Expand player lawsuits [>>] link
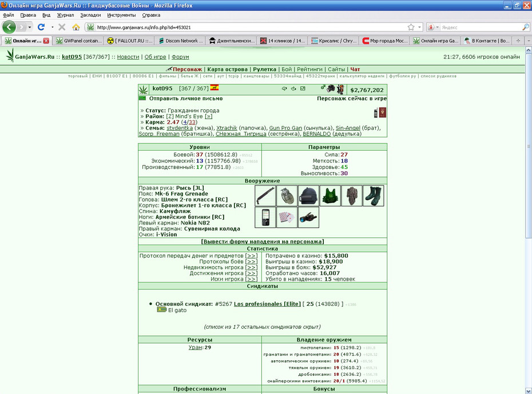Viewport: 532px width, 394px height. [251, 279]
